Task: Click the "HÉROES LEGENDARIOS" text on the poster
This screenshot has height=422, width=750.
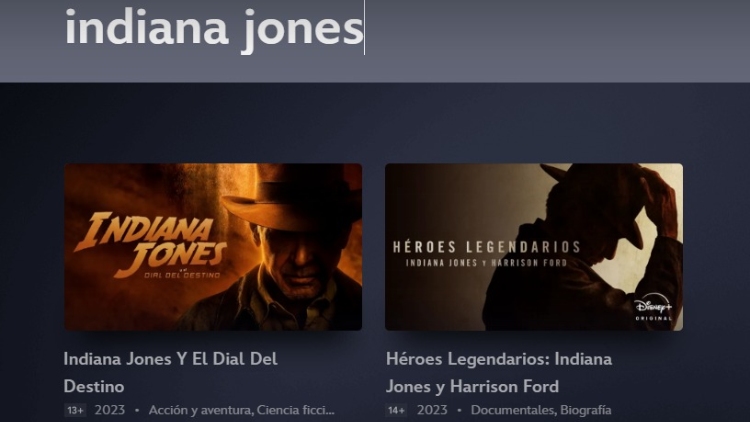Action: (x=486, y=247)
